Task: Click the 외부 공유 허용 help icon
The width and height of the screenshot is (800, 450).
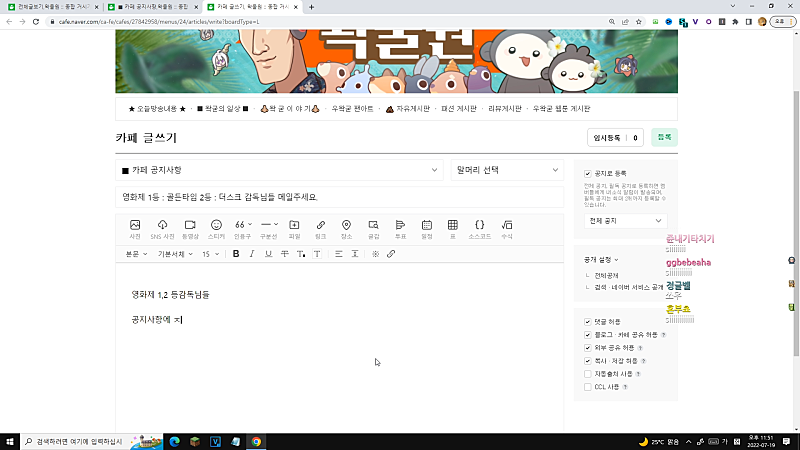Action: tap(640, 348)
